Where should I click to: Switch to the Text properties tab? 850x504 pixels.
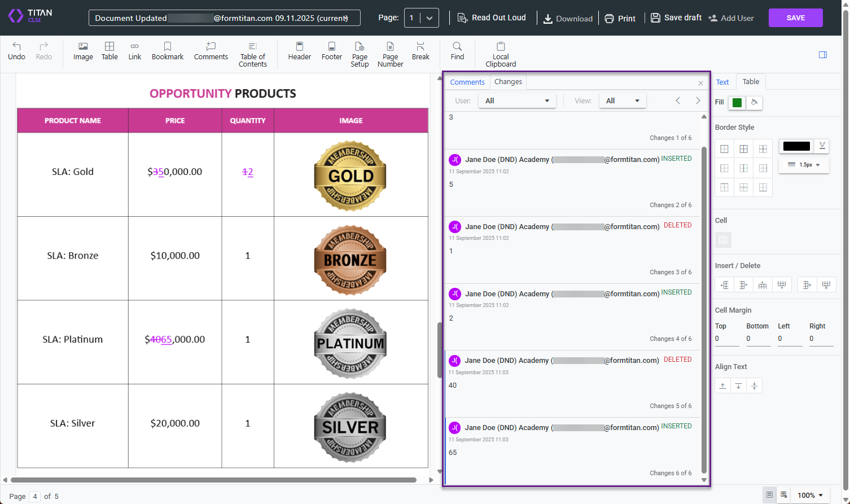pyautogui.click(x=722, y=82)
